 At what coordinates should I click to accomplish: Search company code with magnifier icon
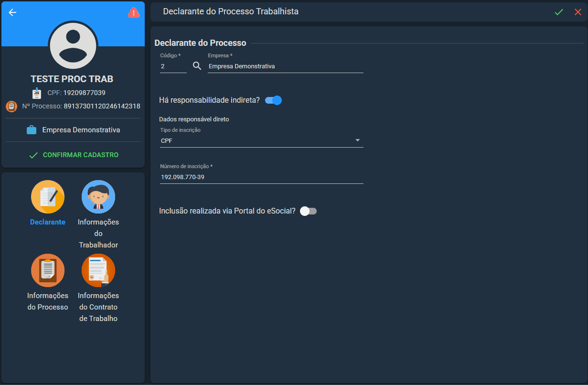tap(197, 66)
